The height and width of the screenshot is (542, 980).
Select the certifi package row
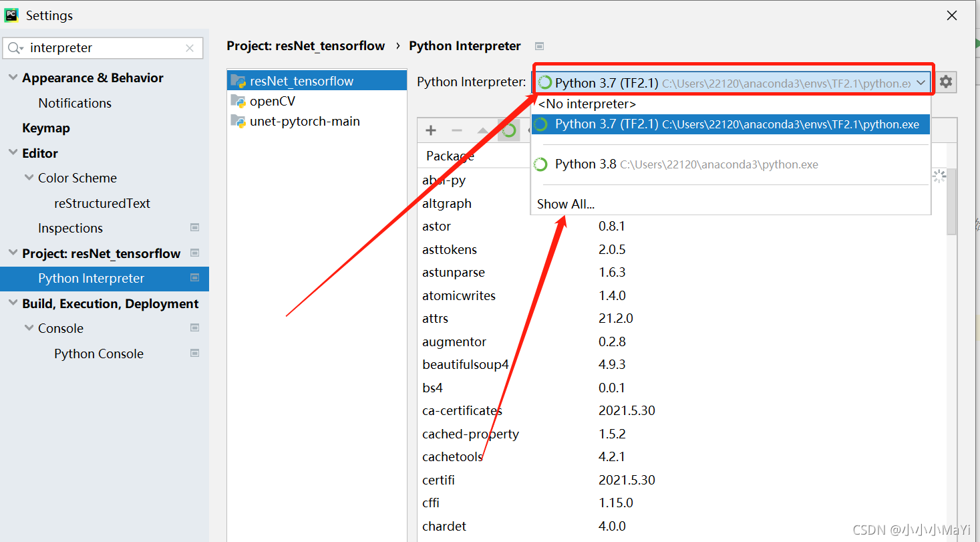pyautogui.click(x=682, y=480)
